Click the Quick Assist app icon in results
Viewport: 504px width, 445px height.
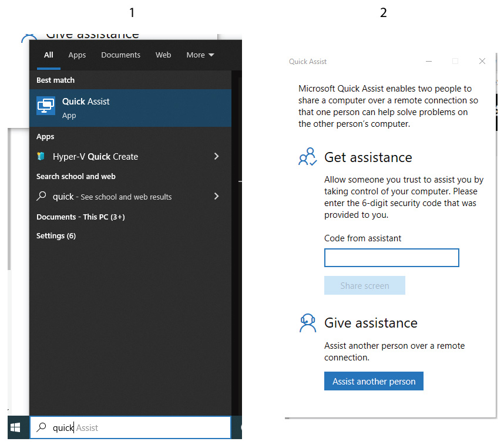click(x=46, y=106)
